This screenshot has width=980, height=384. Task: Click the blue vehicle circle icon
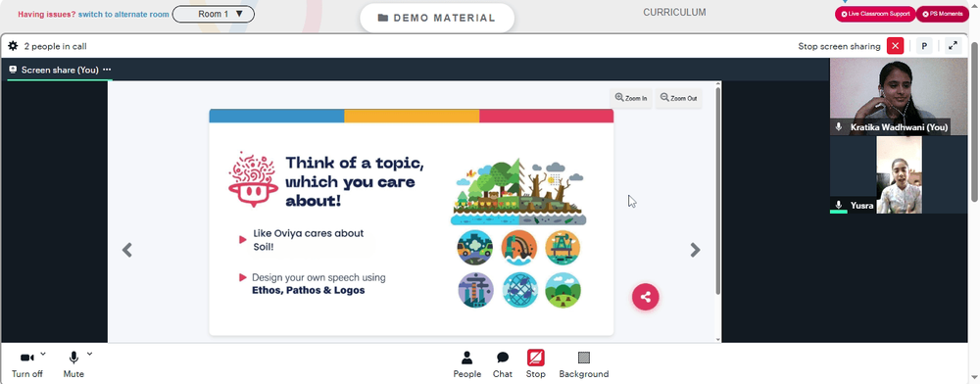click(474, 248)
